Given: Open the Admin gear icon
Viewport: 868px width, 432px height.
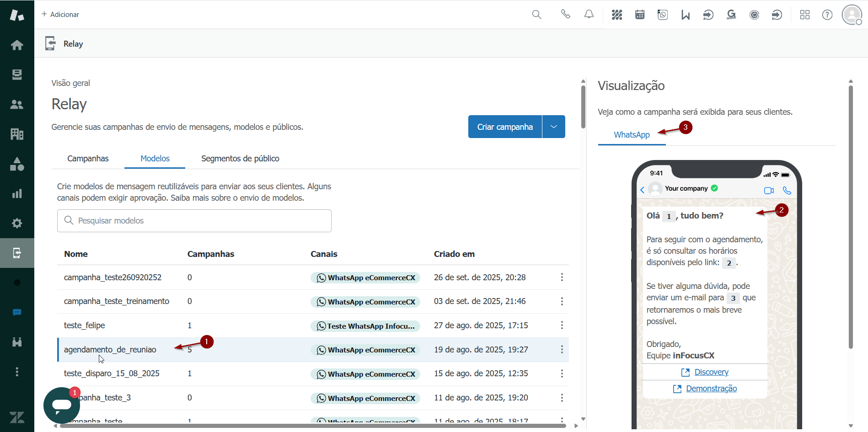Looking at the screenshot, I should coord(17,223).
